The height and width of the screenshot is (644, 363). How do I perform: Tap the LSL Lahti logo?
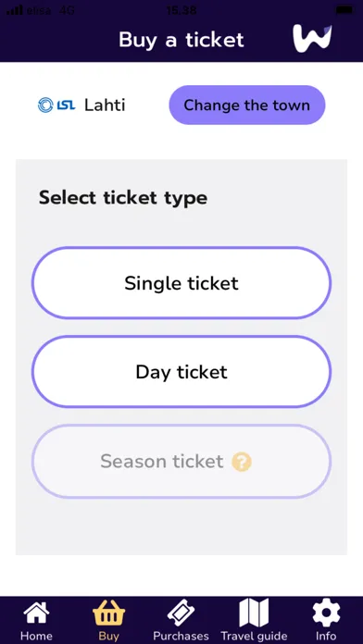click(56, 105)
